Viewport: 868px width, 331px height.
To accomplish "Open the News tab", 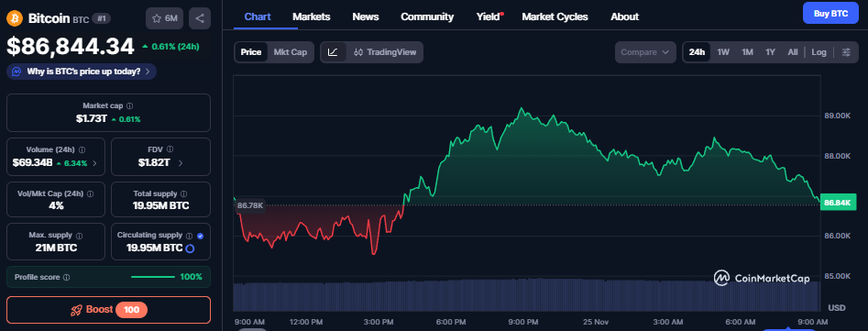I will click(366, 17).
